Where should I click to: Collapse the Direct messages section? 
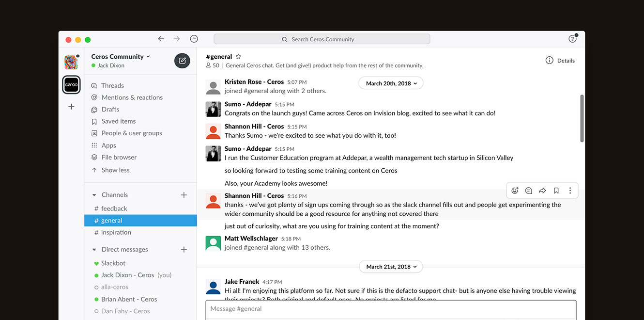point(94,250)
